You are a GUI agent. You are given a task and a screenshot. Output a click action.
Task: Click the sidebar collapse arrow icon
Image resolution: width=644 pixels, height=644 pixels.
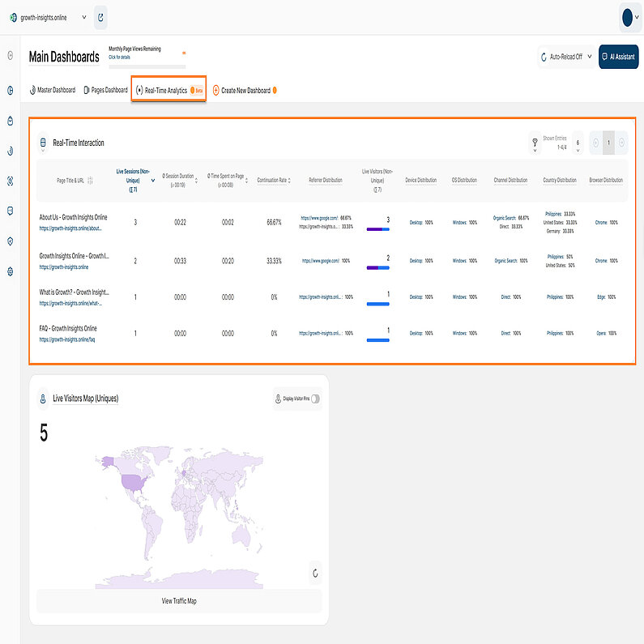coord(11,55)
